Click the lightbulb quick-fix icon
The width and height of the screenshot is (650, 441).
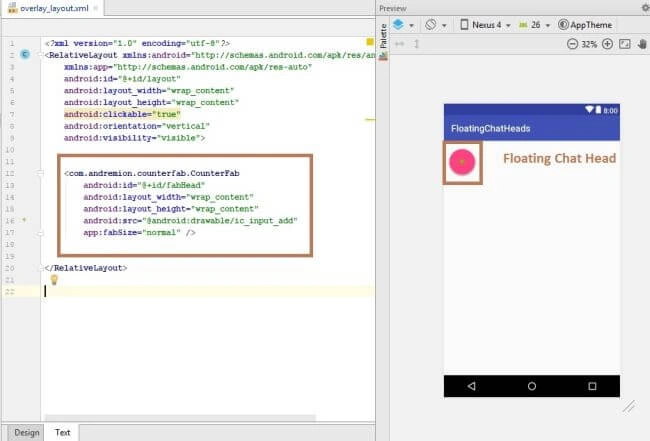pyautogui.click(x=54, y=280)
